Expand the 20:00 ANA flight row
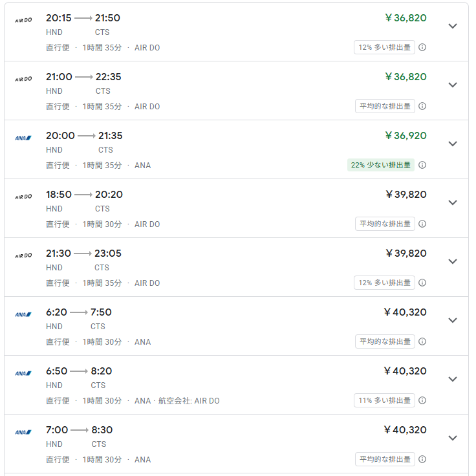476x476 pixels. tap(453, 144)
